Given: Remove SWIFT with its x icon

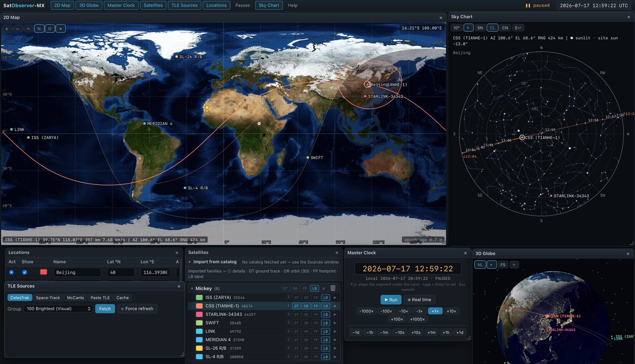Looking at the screenshot, I should [x=334, y=323].
